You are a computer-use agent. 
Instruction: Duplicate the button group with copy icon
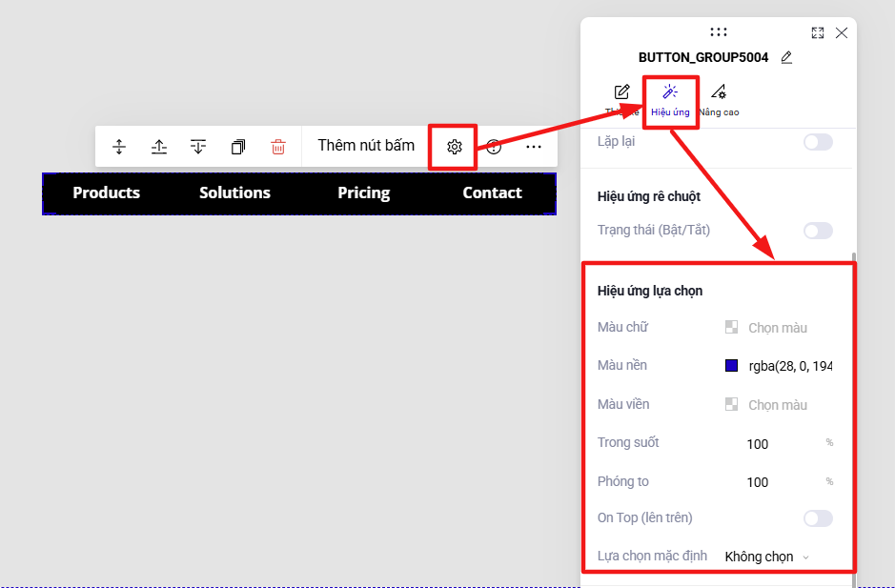click(x=238, y=147)
